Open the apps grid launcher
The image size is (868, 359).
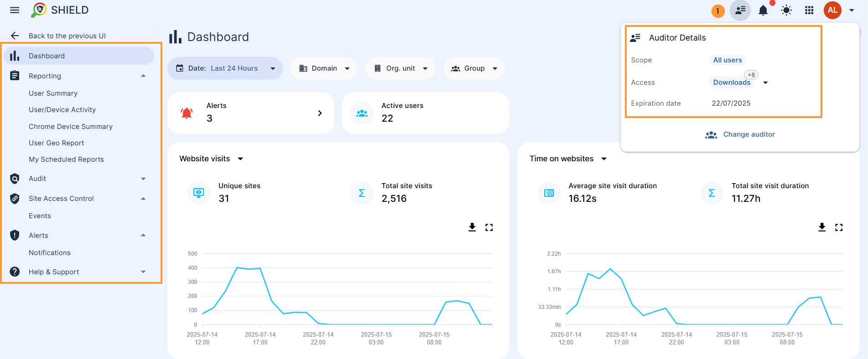point(809,10)
